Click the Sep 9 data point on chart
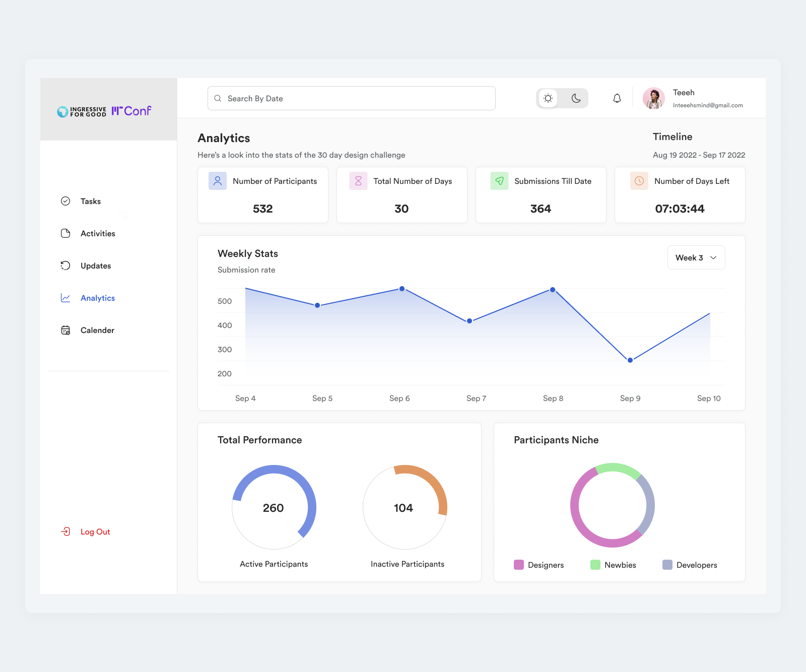 click(x=630, y=360)
